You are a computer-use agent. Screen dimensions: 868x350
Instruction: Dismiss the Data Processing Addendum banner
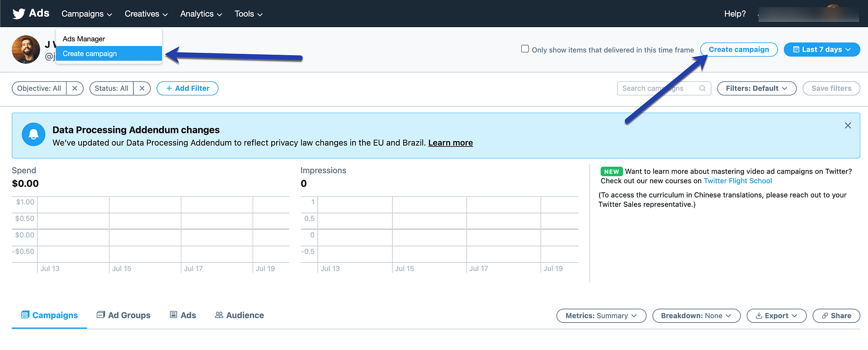[848, 126]
